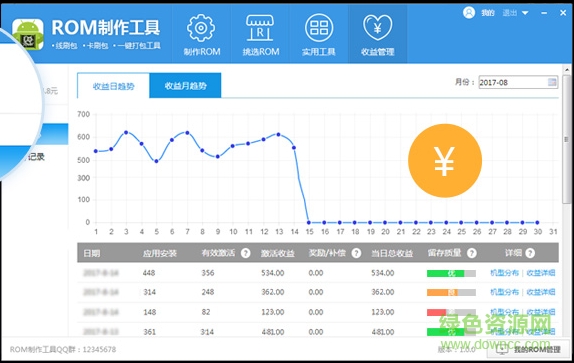Image resolution: width=574 pixels, height=363 pixels.
Task: Open the 挑选ROM store icon
Action: 260,28
